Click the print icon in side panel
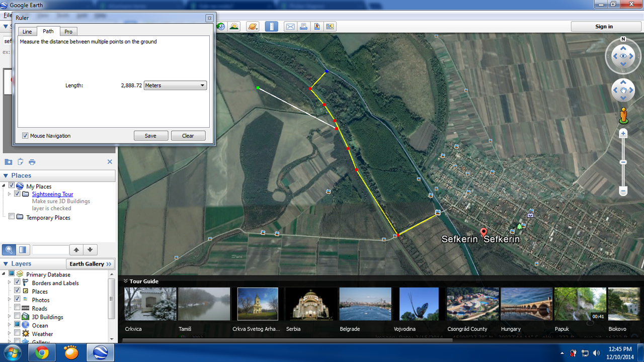Screen dimensions: 644x362 click(x=32, y=162)
